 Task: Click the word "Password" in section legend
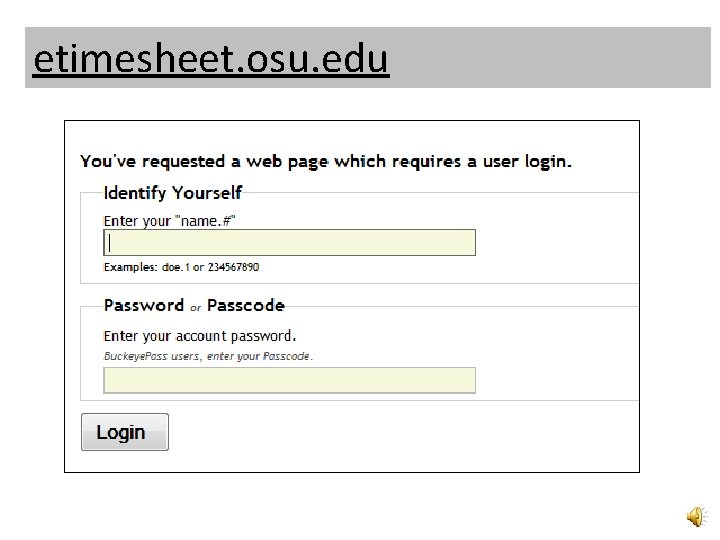(x=144, y=306)
